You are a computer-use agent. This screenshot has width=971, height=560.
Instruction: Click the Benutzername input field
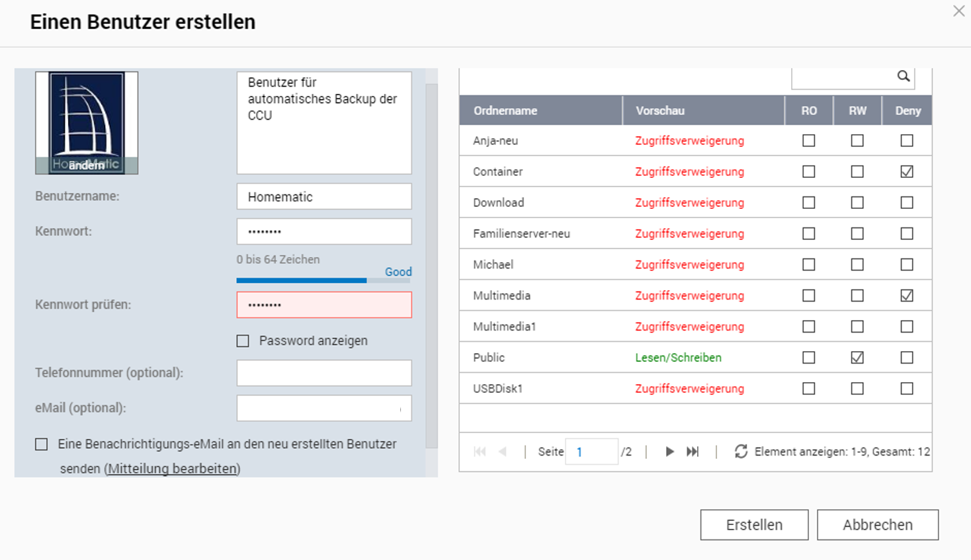click(324, 197)
